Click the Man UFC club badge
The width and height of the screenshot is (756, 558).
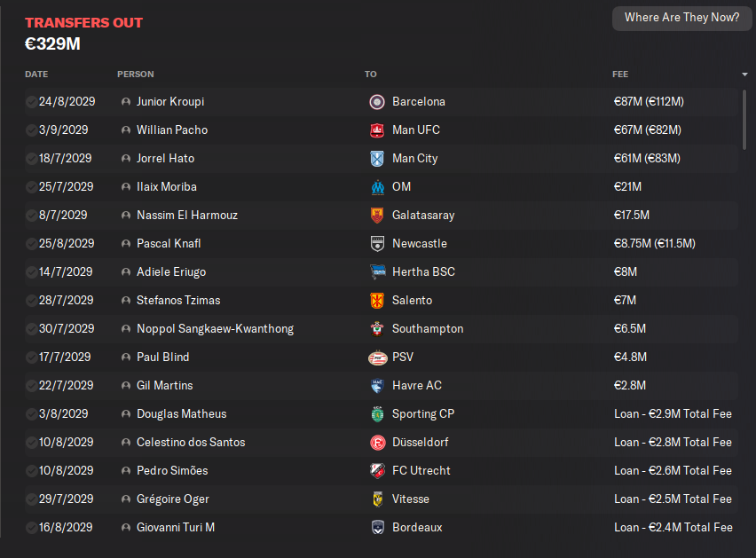377,130
